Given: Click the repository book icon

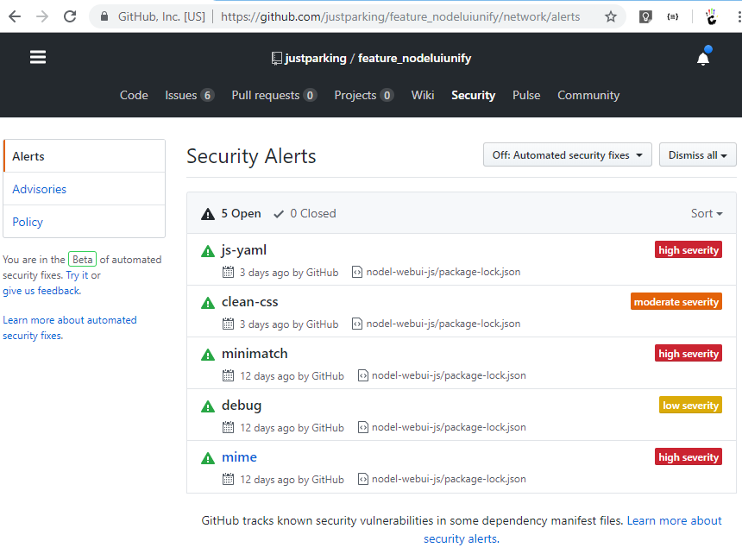Looking at the screenshot, I should [277, 58].
